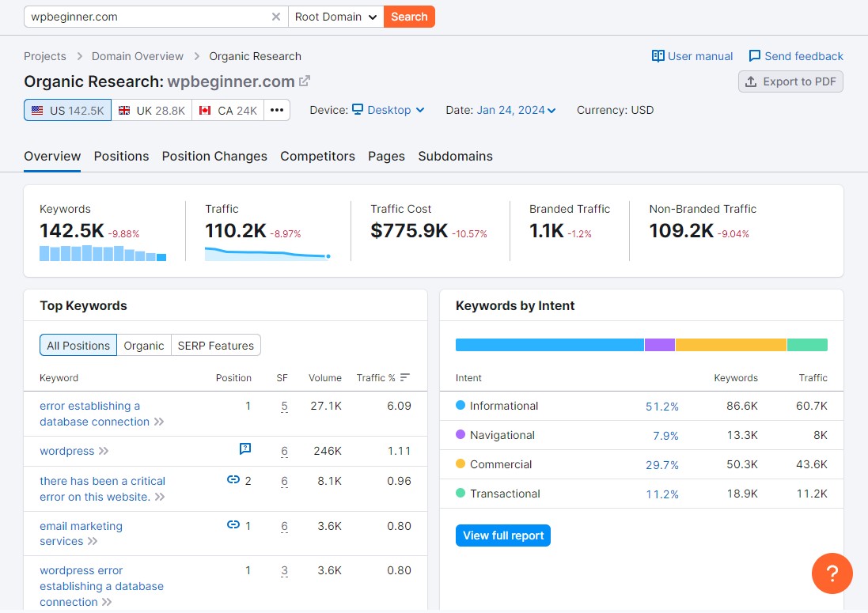Open the wordpress keyword link

tap(67, 451)
